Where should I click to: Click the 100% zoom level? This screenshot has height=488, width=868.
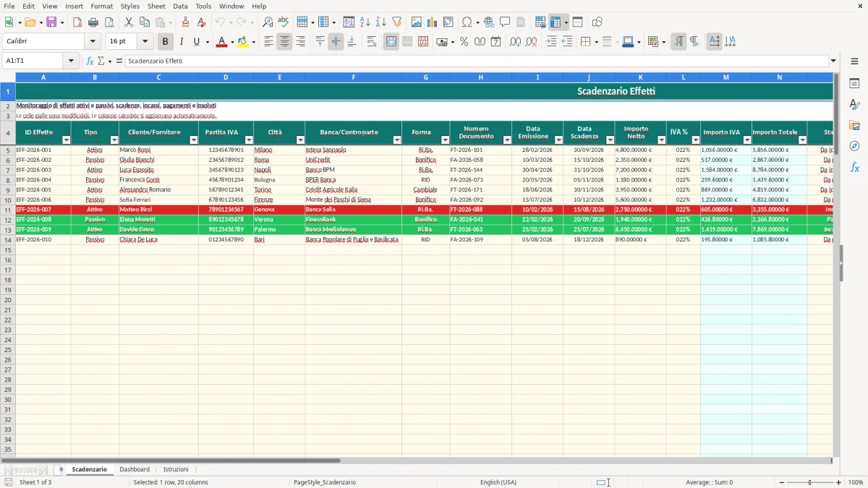click(x=856, y=482)
